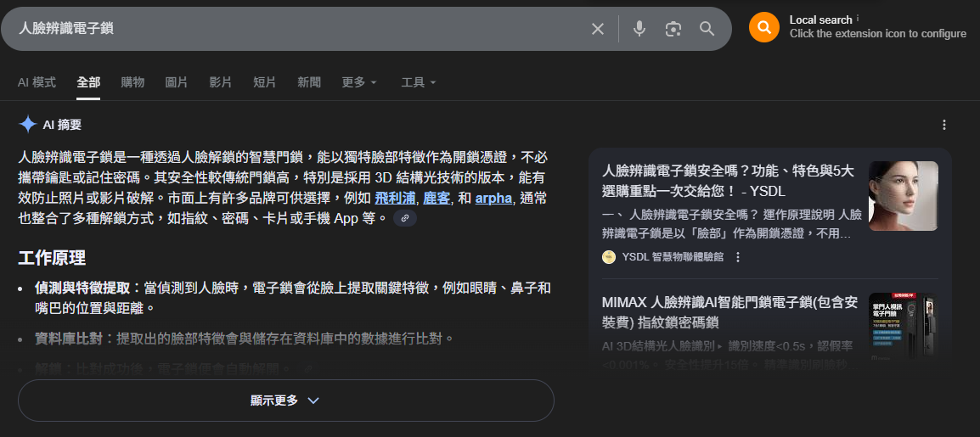Screen dimensions: 980x437
Task: Open the YSDL 智慧物聯體驗館 three-dot options
Action: pyautogui.click(x=737, y=256)
